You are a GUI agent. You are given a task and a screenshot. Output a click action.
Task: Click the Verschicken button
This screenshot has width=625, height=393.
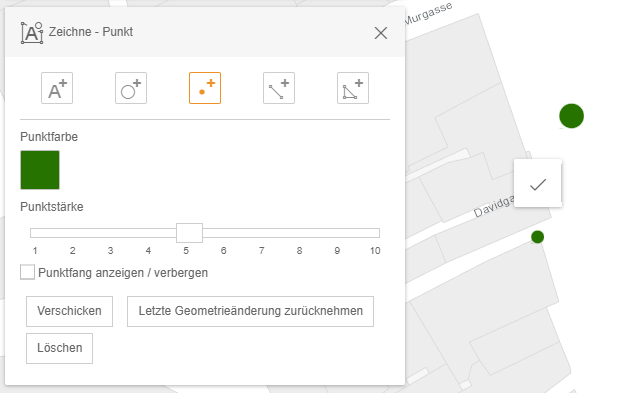(x=69, y=311)
